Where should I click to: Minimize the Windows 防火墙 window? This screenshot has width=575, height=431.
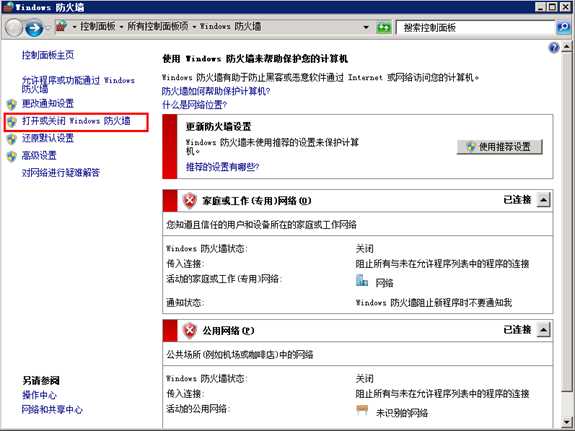point(540,7)
